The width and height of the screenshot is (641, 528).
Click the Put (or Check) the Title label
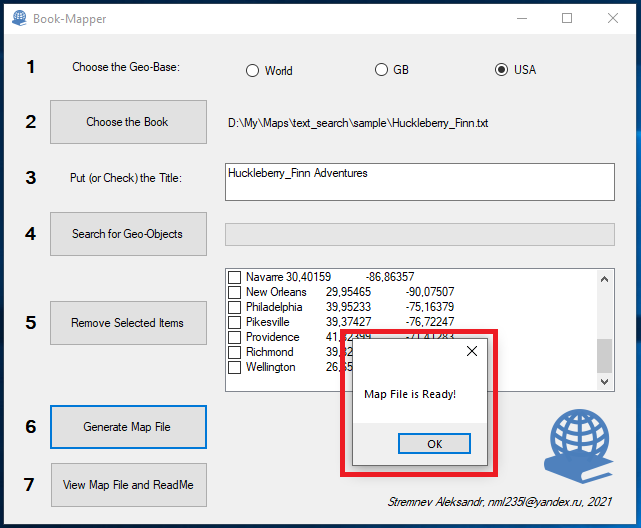pos(126,178)
